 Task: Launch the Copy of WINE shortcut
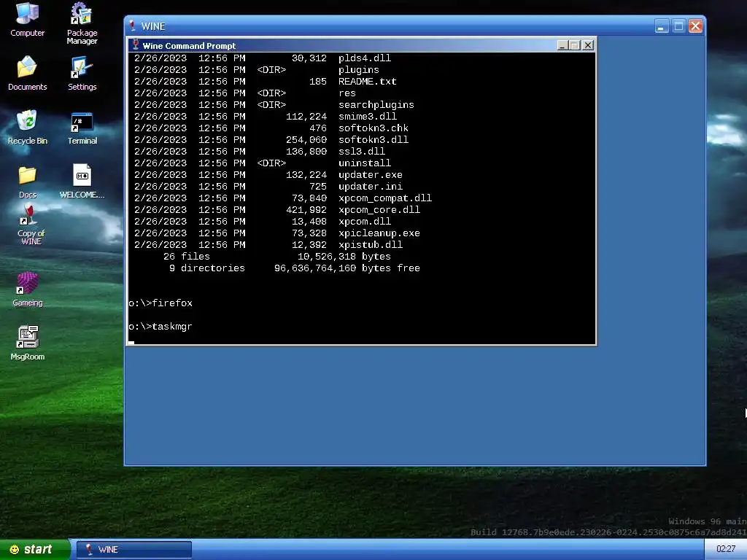pos(31,225)
